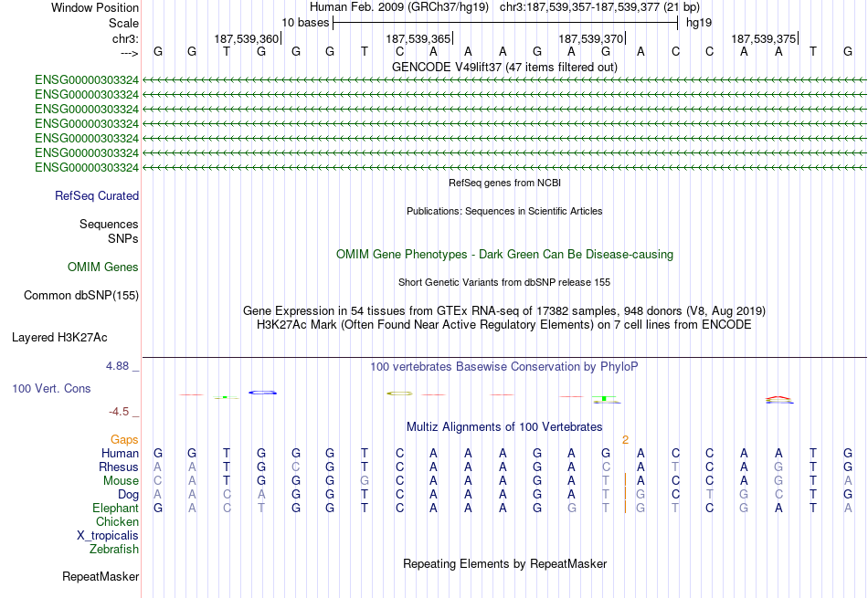This screenshot has height=598, width=868.
Task: Click the red arch-shaped PhyloP mark
Action: click(x=778, y=398)
